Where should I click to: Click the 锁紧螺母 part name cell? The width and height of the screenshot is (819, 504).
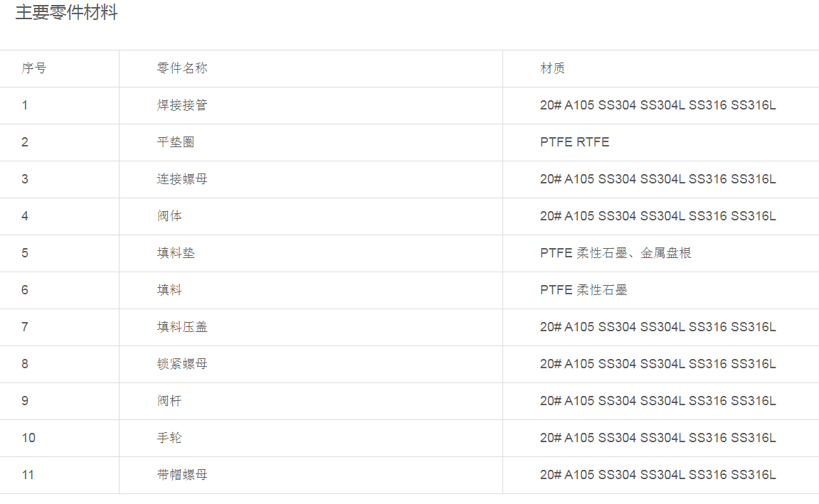182,364
